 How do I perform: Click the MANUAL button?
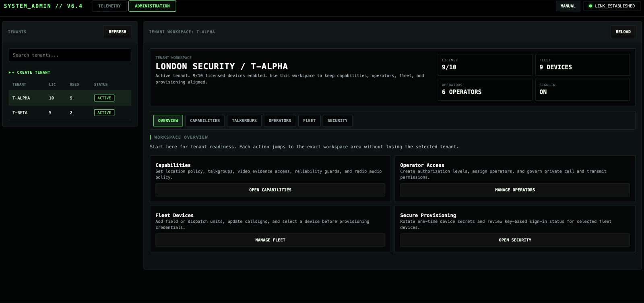point(568,6)
